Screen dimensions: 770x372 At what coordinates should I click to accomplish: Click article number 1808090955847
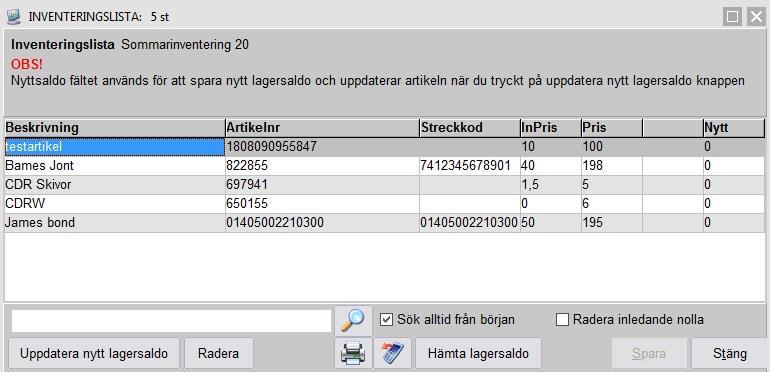click(272, 147)
